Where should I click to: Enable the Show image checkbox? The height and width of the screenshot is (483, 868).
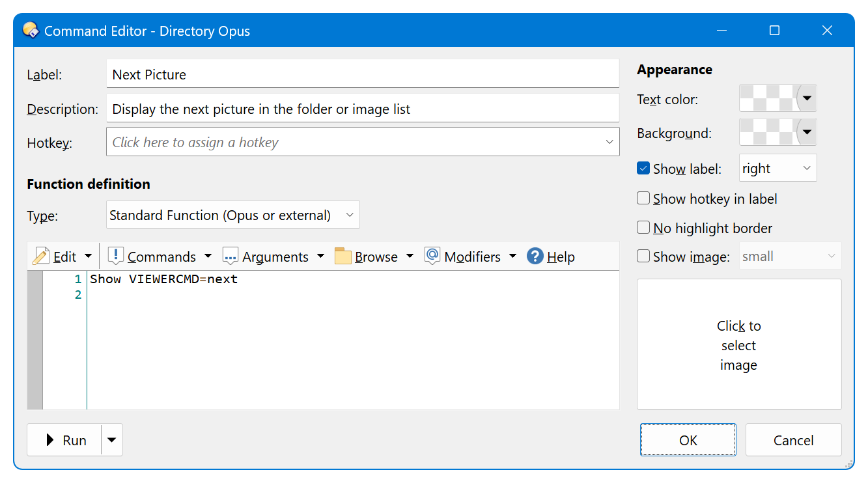[x=643, y=256]
